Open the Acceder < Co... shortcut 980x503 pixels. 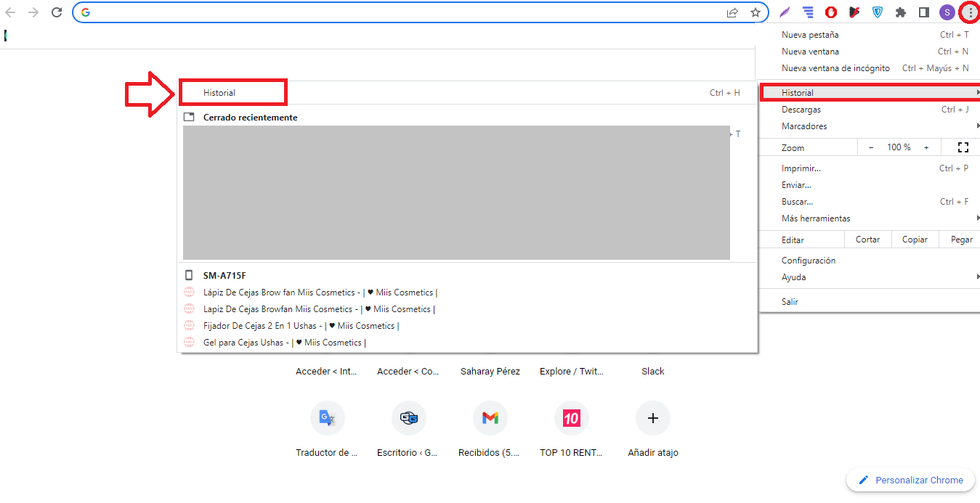[x=408, y=371]
